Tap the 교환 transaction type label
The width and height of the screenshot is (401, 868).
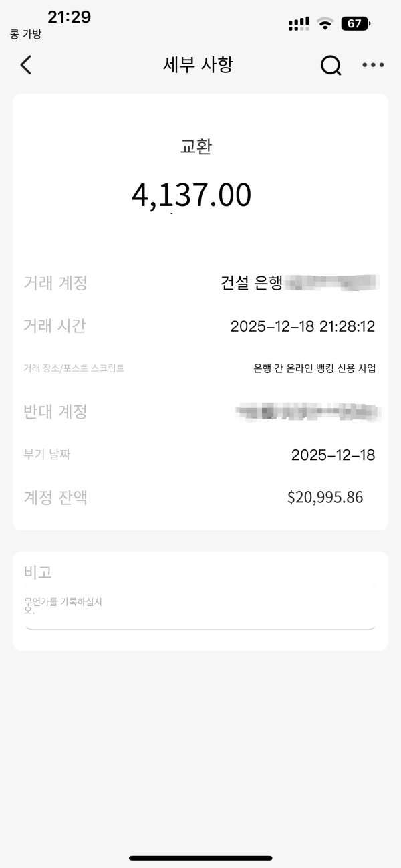click(196, 147)
